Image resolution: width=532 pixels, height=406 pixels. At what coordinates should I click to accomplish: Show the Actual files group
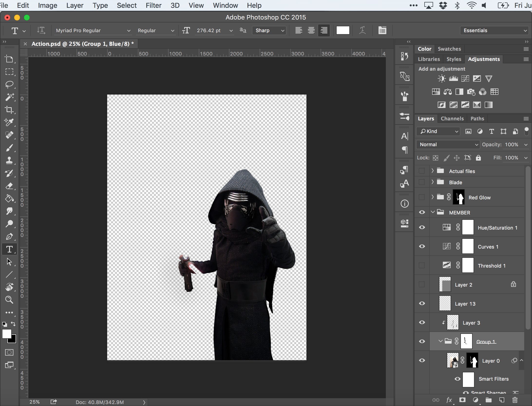[x=422, y=171]
